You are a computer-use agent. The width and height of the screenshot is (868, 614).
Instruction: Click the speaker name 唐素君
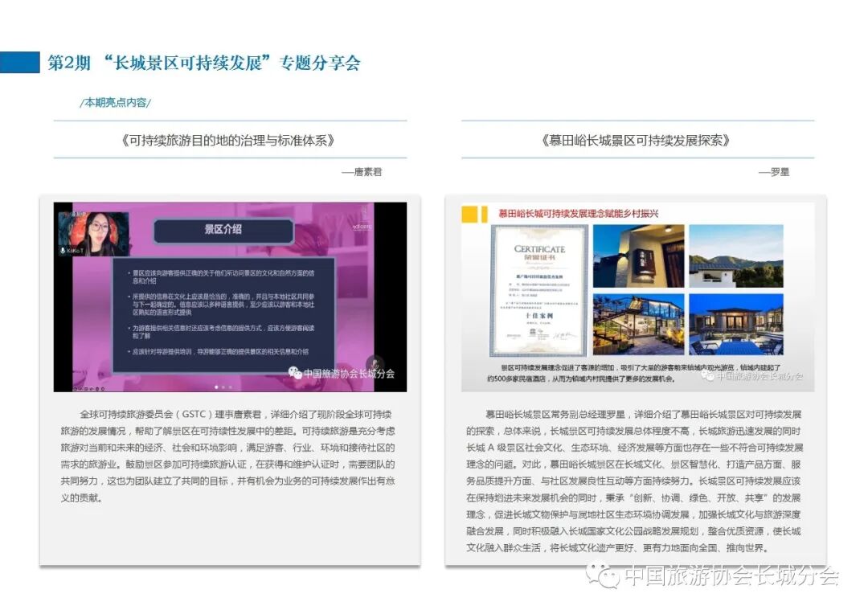[367, 172]
